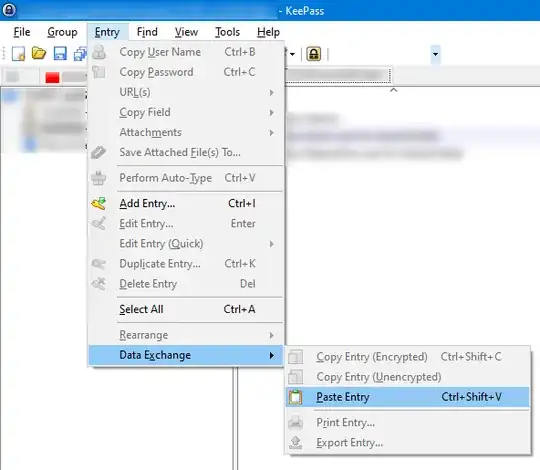Close the Entry menu via its header
The width and height of the screenshot is (540, 470).
tap(107, 32)
